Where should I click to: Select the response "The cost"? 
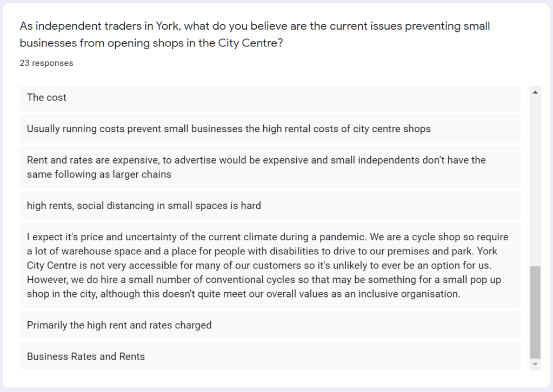pyautogui.click(x=47, y=98)
